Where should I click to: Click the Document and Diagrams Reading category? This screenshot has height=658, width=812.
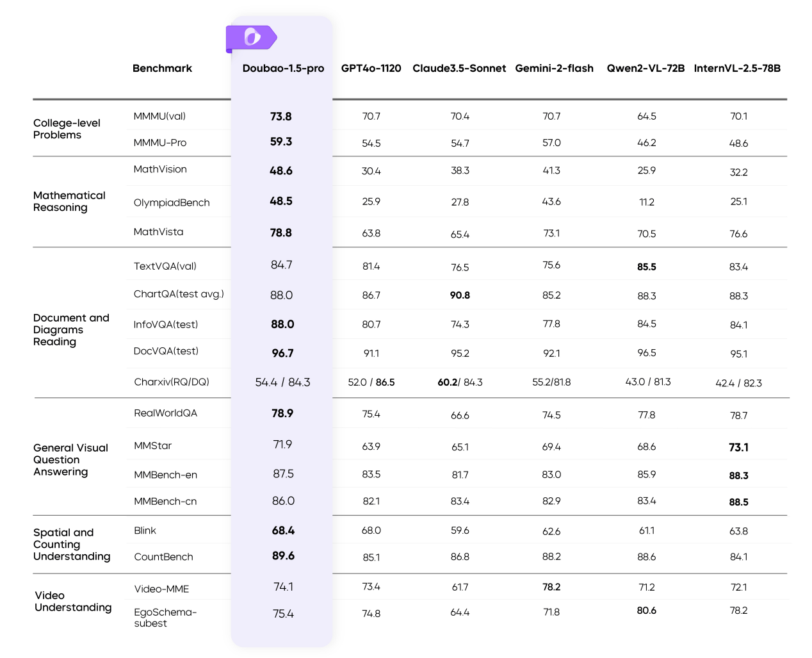71,329
